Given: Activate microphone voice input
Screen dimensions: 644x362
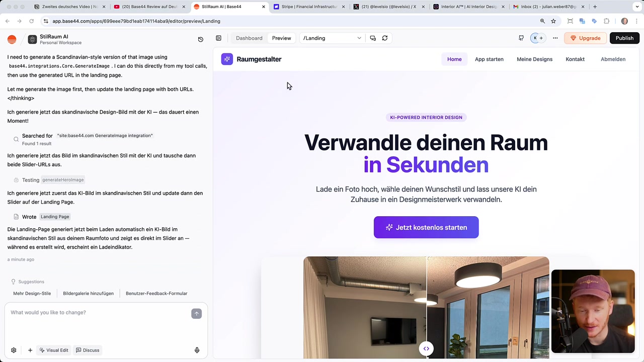Looking at the screenshot, I should click(x=197, y=350).
